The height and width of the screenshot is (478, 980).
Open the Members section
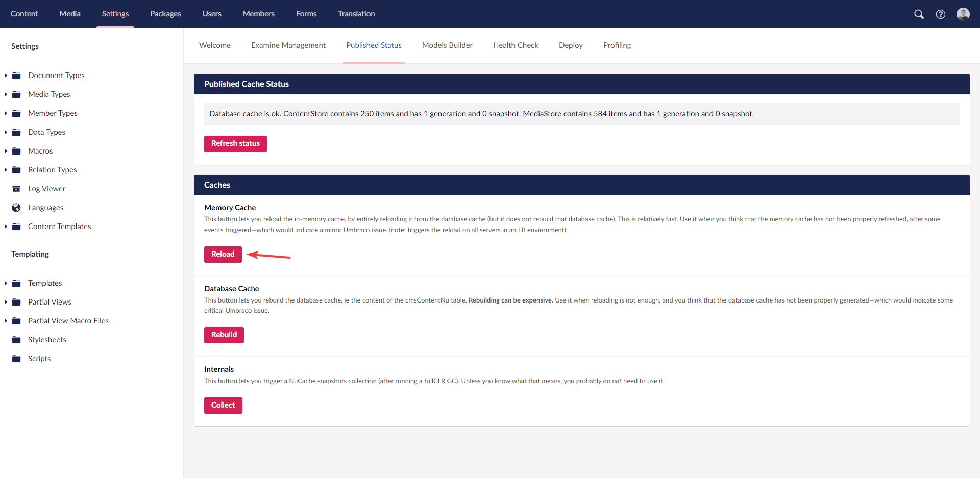click(259, 14)
